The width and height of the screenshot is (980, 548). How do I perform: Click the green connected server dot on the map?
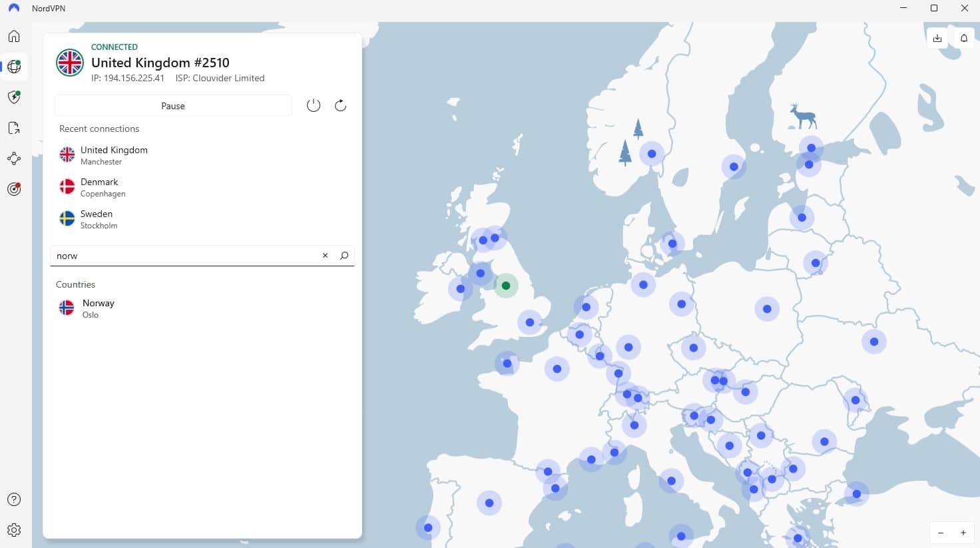pyautogui.click(x=506, y=286)
